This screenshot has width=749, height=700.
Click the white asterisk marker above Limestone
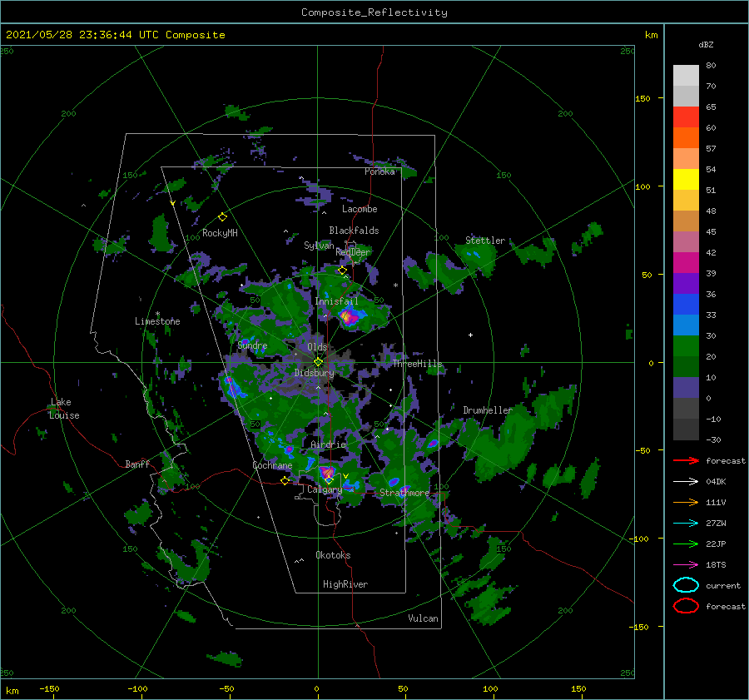pos(157,314)
